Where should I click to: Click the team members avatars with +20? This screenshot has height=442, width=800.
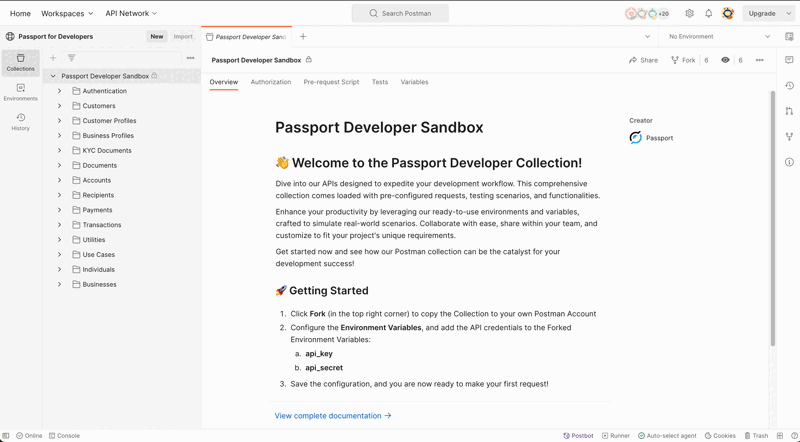pyautogui.click(x=647, y=14)
